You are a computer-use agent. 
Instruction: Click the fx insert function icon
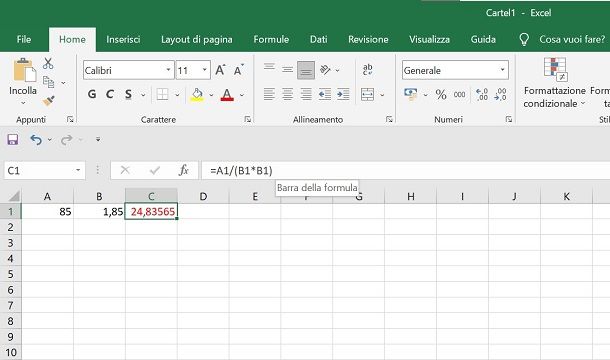pos(183,170)
